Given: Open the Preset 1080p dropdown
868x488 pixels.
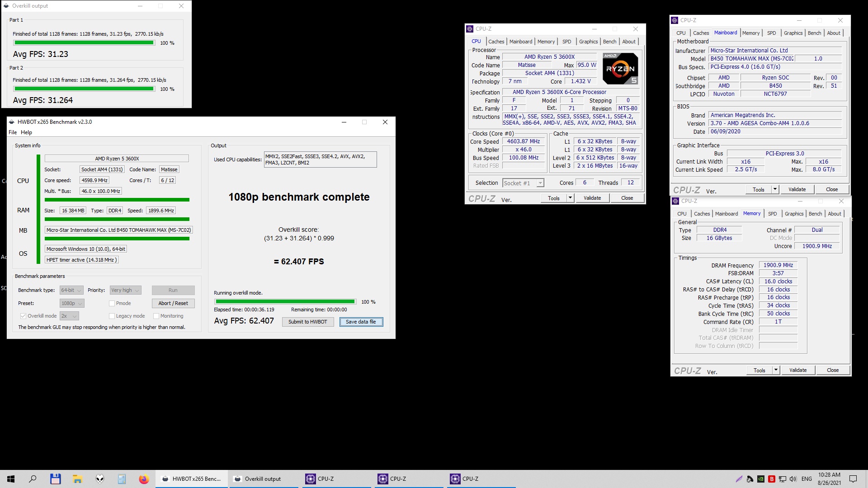Looking at the screenshot, I should tap(72, 303).
